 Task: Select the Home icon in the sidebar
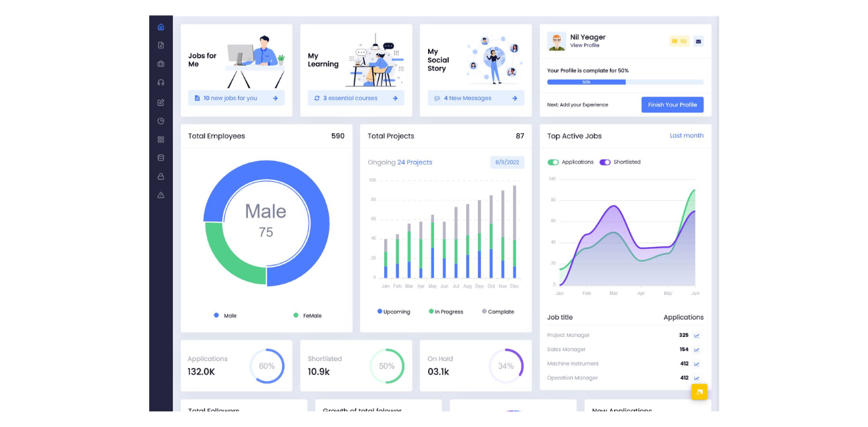tap(161, 27)
